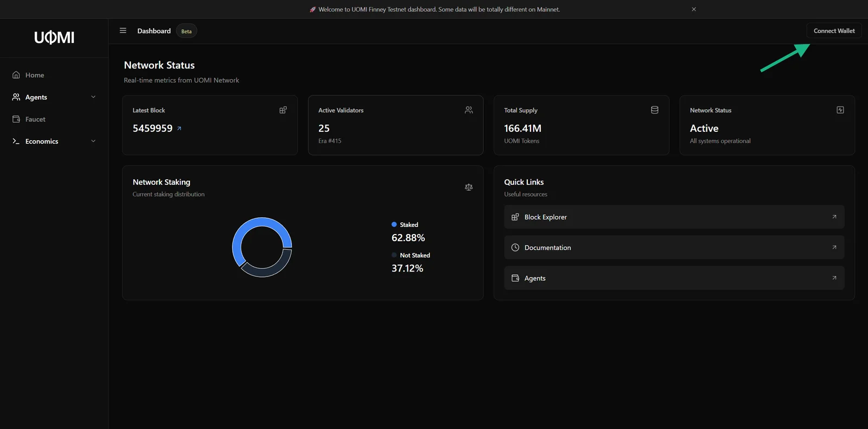Toggle the sidebar hamburger menu icon
Image resolution: width=868 pixels, height=429 pixels.
123,30
